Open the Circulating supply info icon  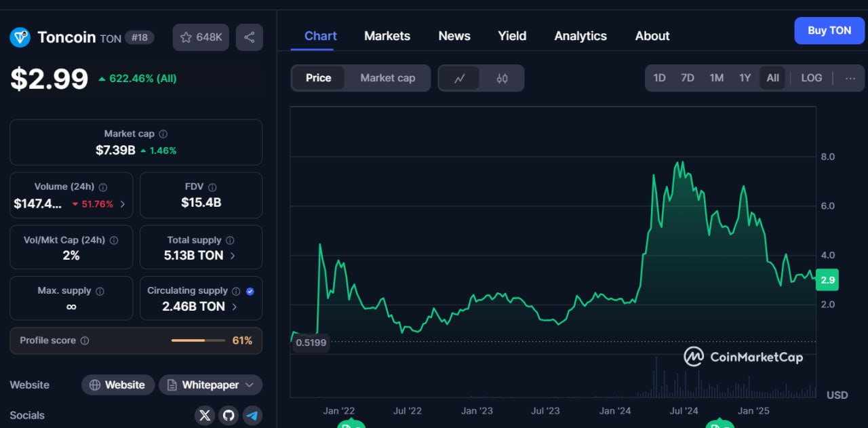coord(236,291)
